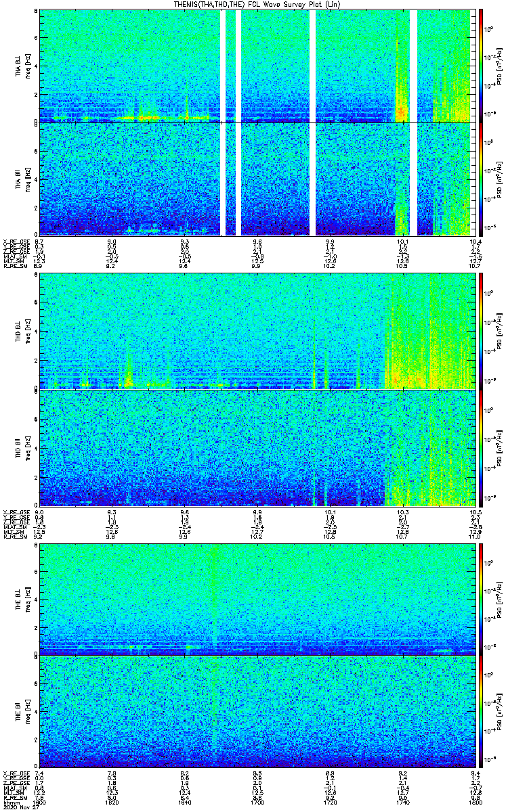Click the THA B-perpendicular PSD color bar

pyautogui.click(x=482, y=66)
